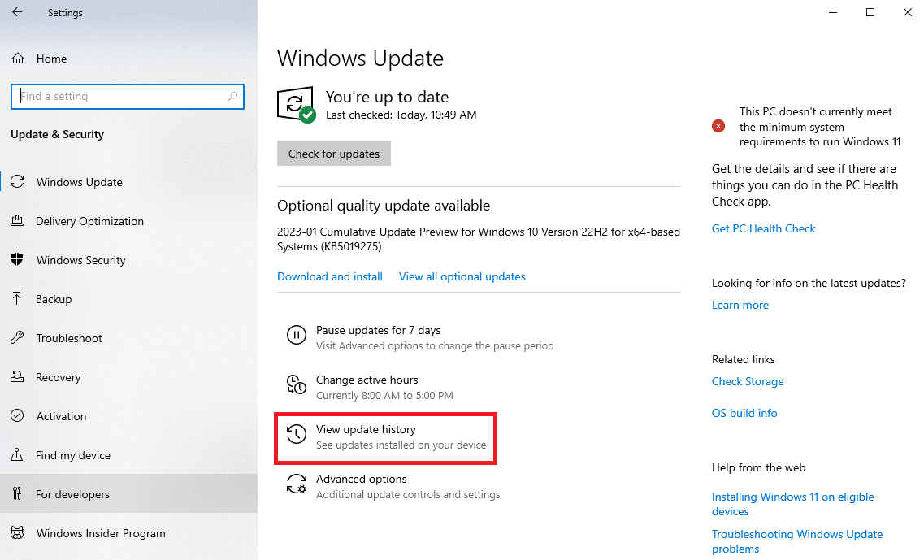Click Download and install link
924x560 pixels.
click(329, 276)
